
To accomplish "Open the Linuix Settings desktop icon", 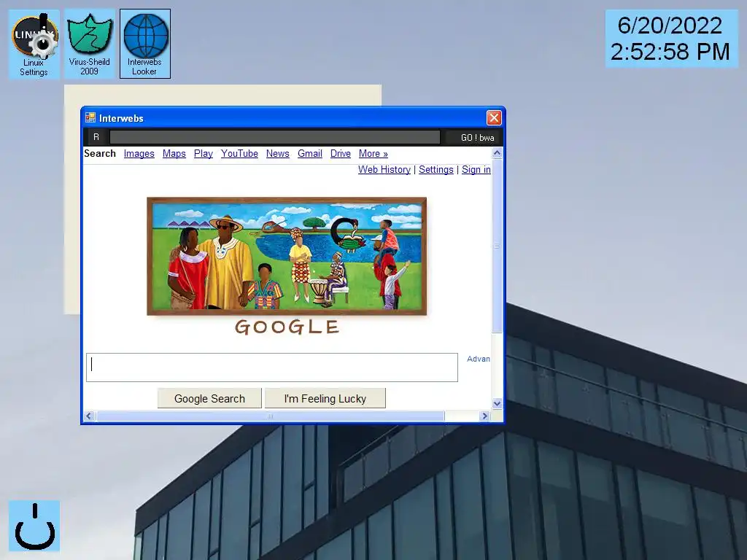I will 34,44.
